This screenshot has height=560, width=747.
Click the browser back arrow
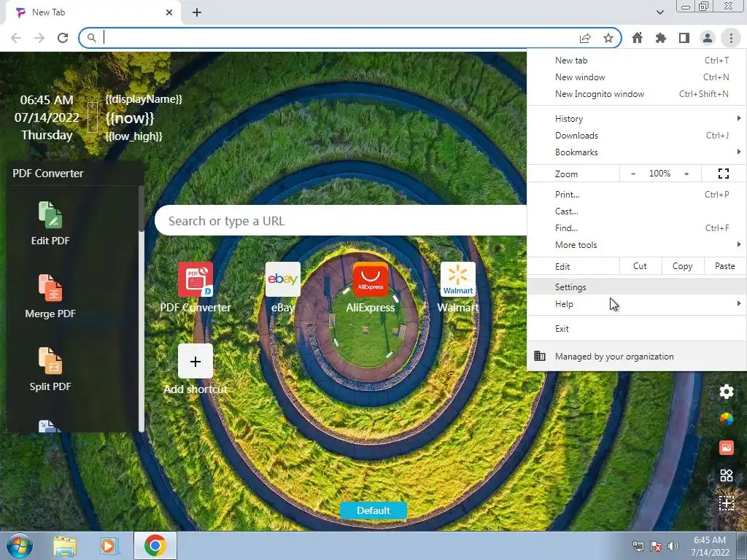coord(16,38)
